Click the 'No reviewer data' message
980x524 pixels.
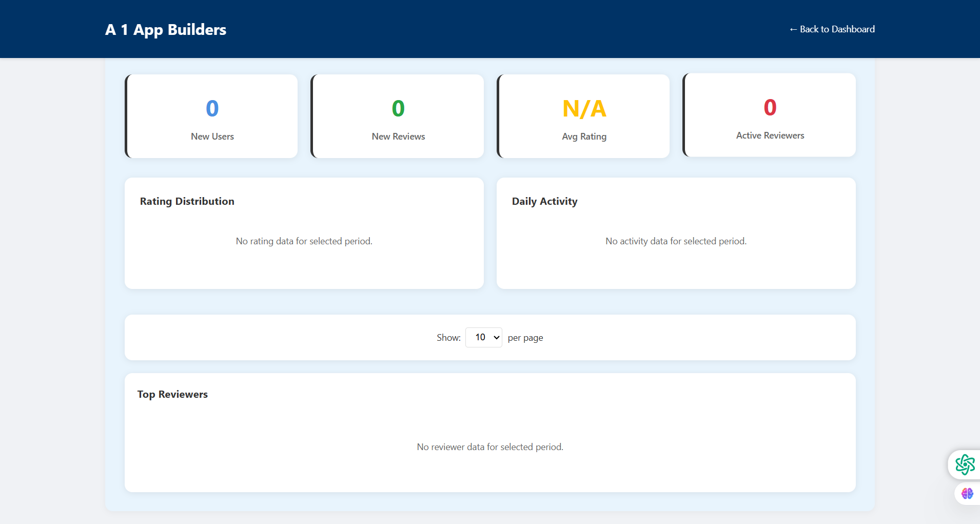(x=490, y=447)
